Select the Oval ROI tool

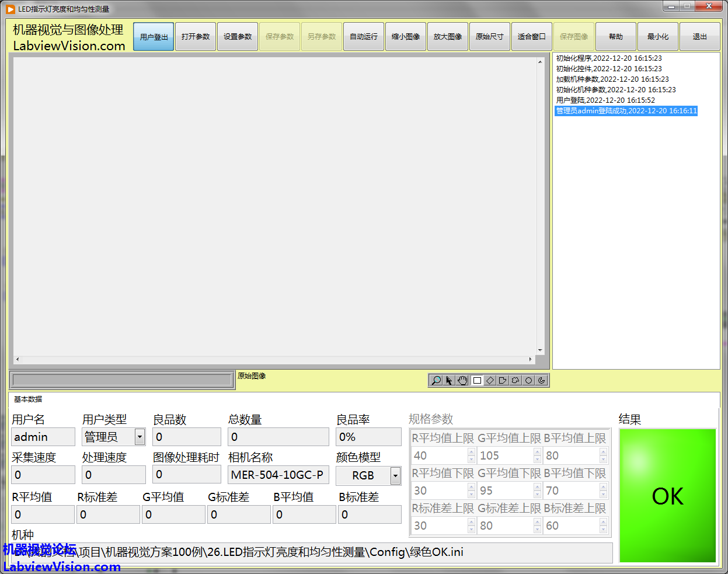[528, 381]
